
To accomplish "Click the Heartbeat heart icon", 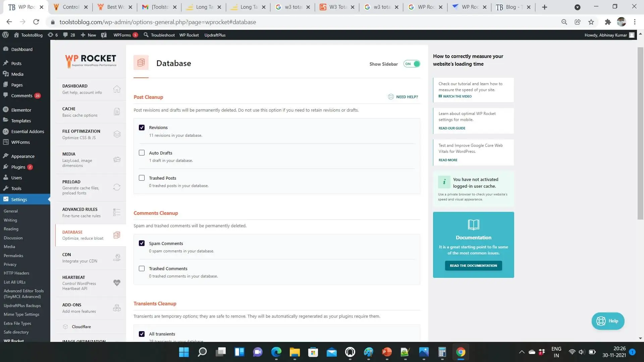I will point(117,283).
